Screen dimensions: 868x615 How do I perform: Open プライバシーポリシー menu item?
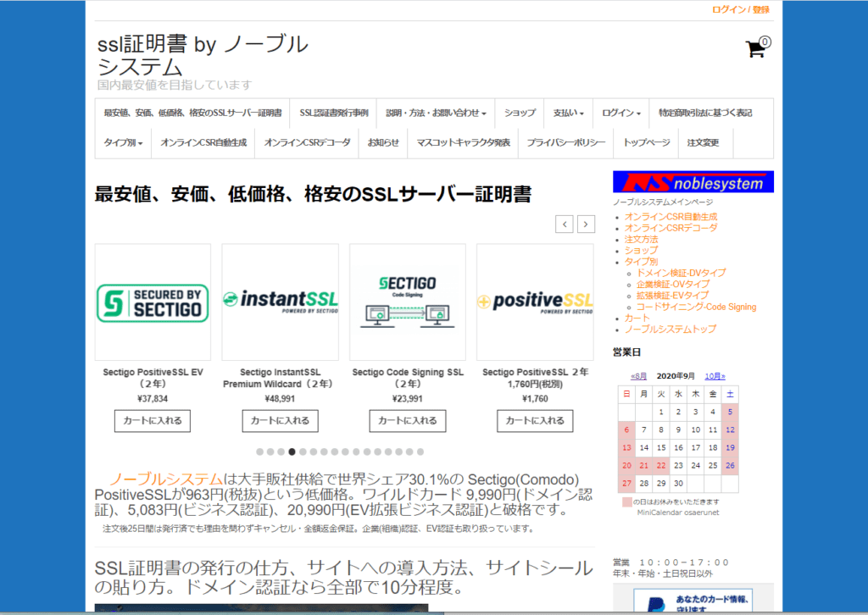click(x=566, y=142)
